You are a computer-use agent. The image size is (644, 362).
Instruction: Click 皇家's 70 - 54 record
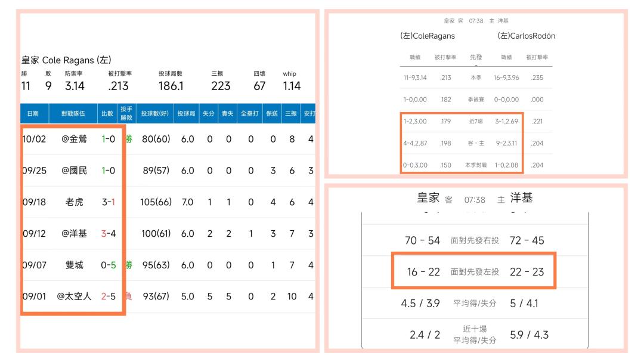pyautogui.click(x=422, y=240)
